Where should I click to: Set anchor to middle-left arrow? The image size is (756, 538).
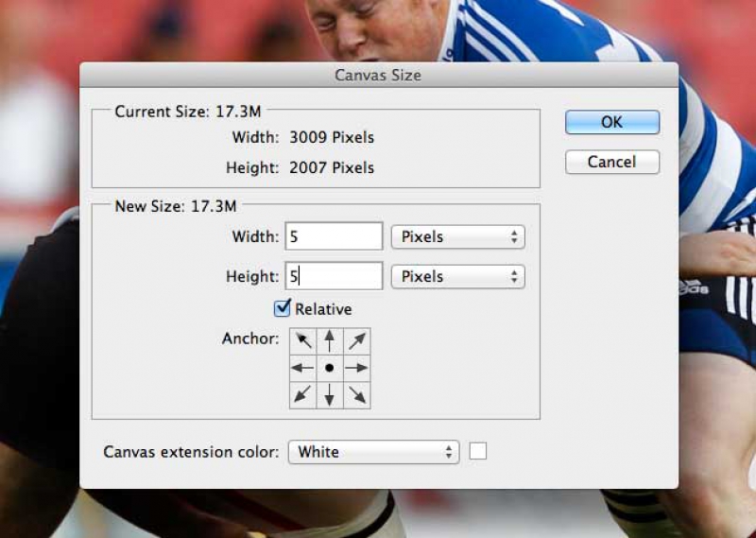[x=302, y=368]
